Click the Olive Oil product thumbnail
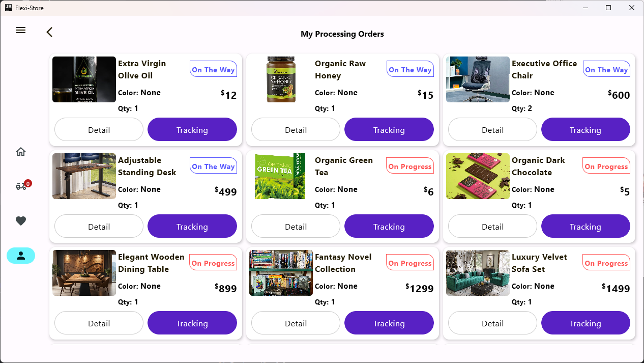Image resolution: width=644 pixels, height=363 pixels. point(84,79)
